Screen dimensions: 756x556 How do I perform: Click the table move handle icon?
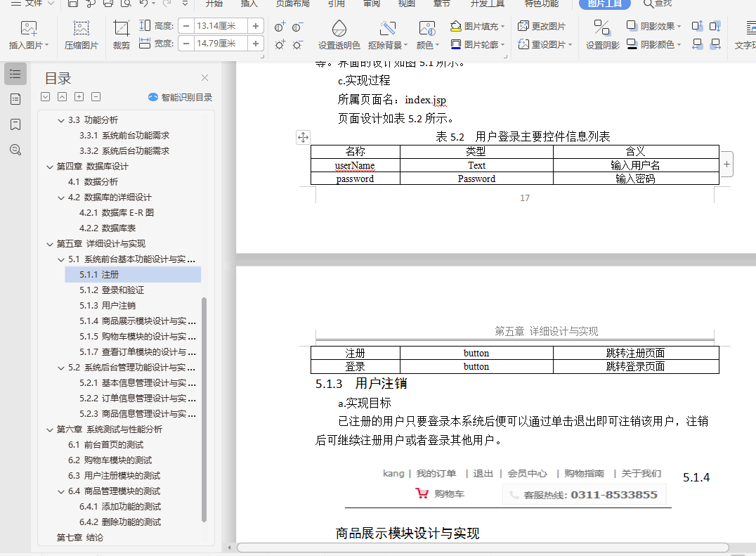[x=303, y=138]
